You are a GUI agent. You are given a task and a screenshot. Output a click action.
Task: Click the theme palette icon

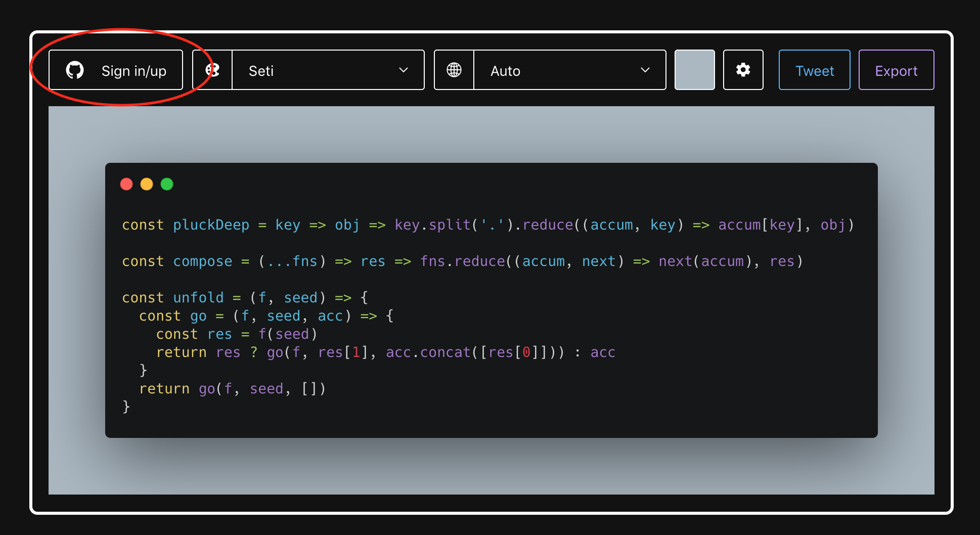point(212,70)
